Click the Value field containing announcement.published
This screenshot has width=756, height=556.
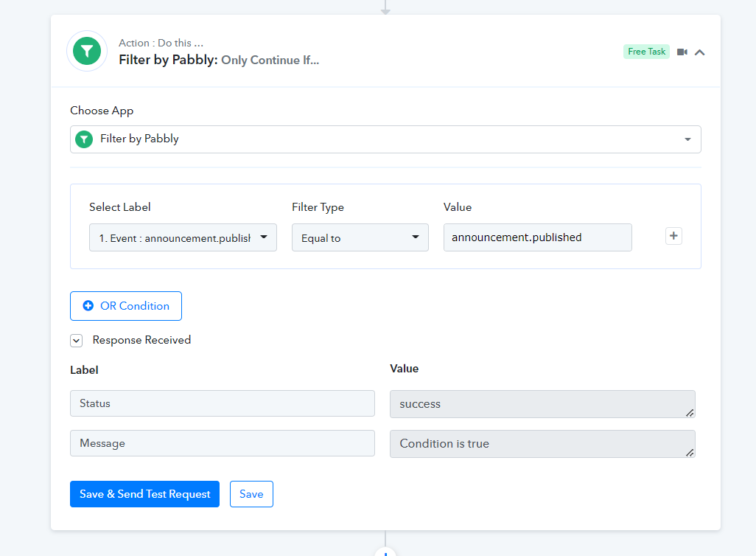(538, 237)
